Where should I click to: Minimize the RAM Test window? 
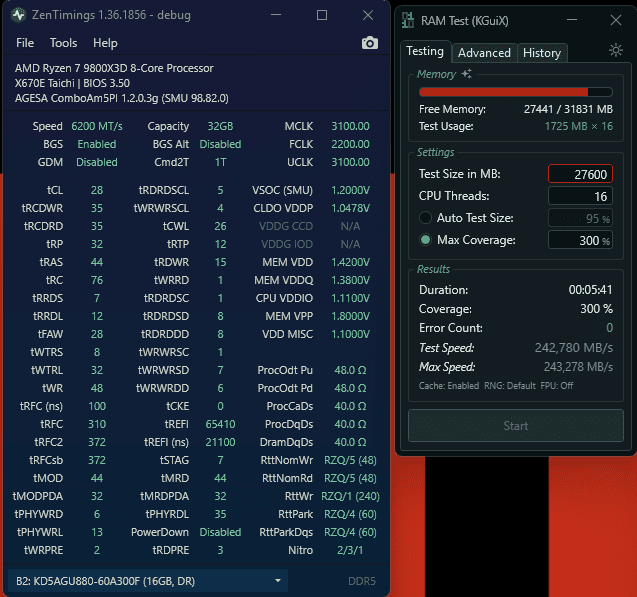coord(572,20)
